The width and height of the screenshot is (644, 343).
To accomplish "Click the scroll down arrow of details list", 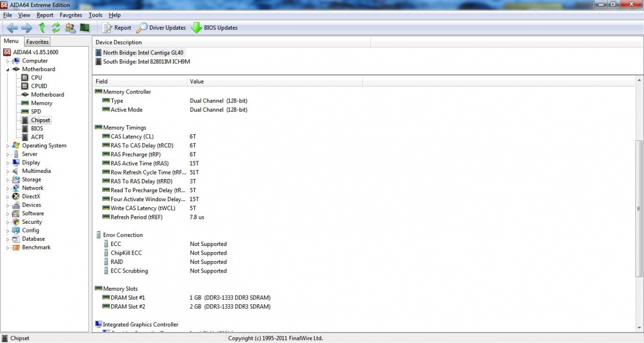I will (639, 327).
